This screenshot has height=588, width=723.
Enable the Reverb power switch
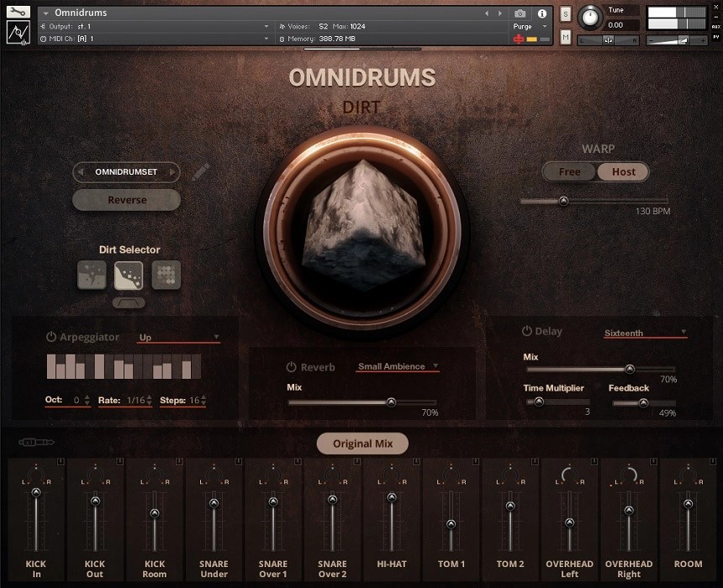(290, 366)
